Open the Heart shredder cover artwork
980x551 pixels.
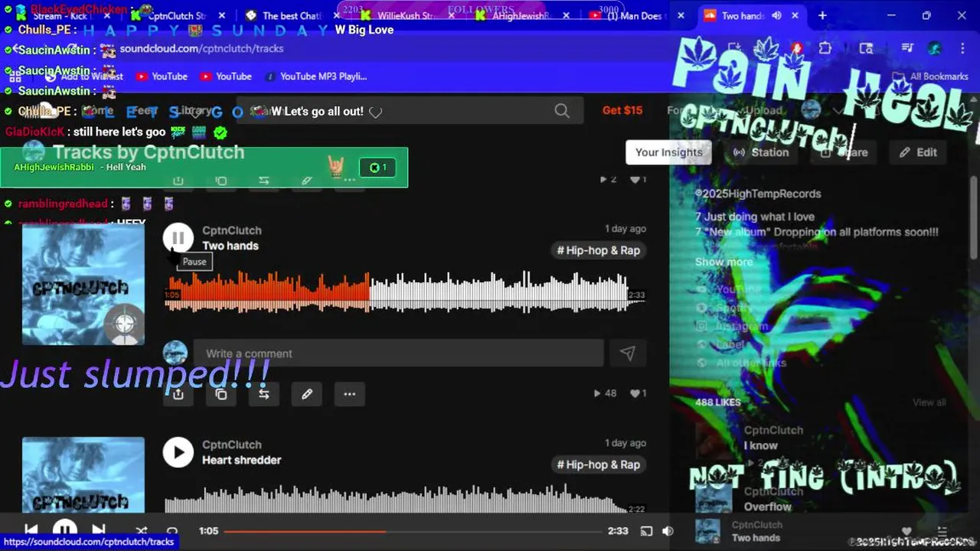pos(83,474)
